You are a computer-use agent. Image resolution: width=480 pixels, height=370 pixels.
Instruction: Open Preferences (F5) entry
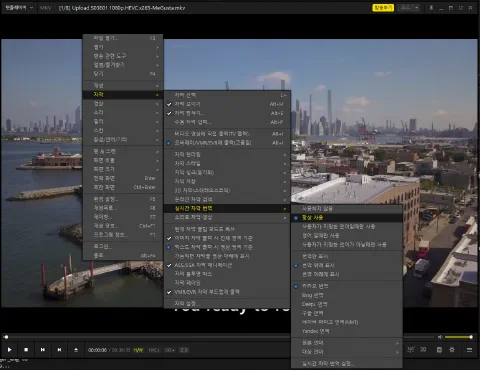click(123, 199)
